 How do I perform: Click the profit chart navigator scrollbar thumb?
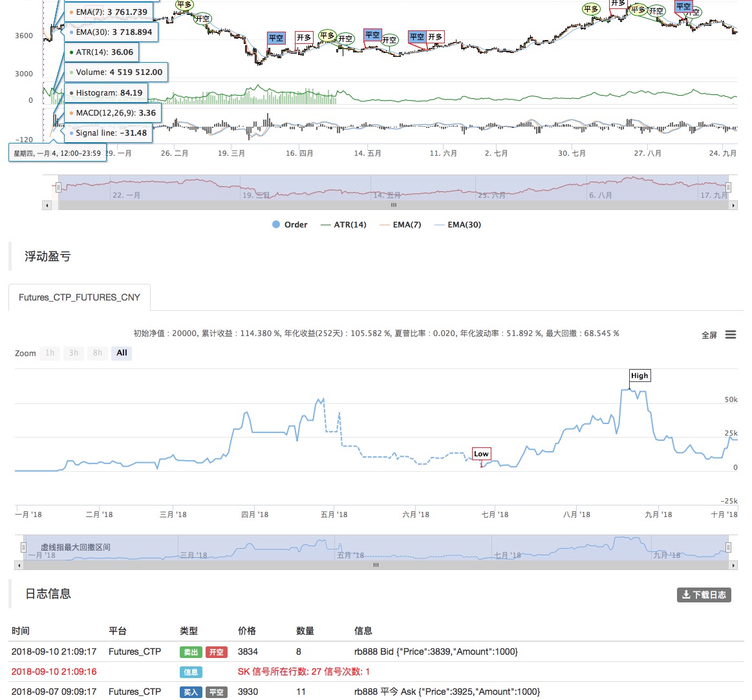376,566
